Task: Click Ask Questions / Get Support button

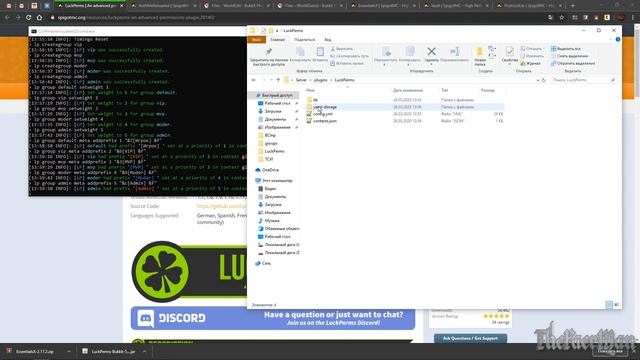Action: (470, 338)
